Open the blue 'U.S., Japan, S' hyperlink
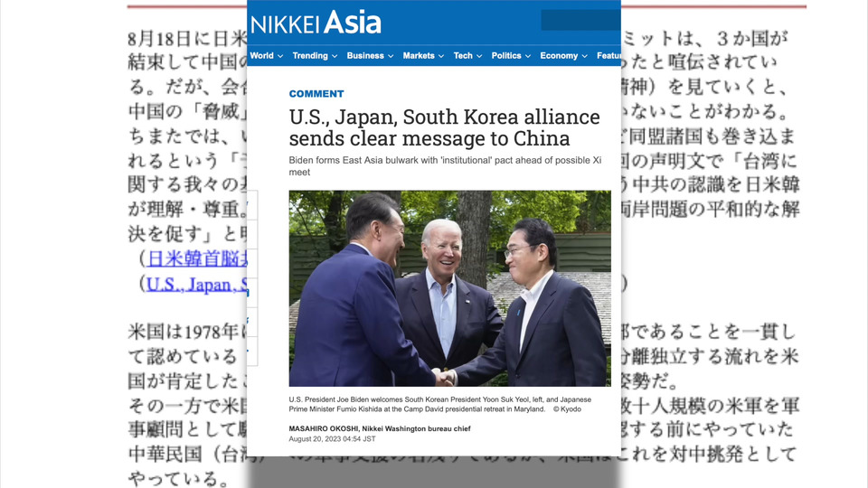This screenshot has height=488, width=868. [x=196, y=285]
